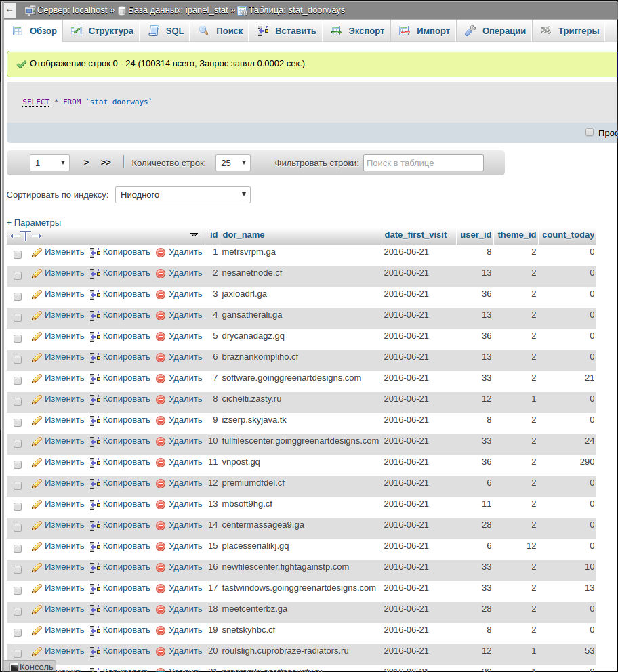Open the sort by index dropdown Ниодного
The image size is (618, 672).
183,194
